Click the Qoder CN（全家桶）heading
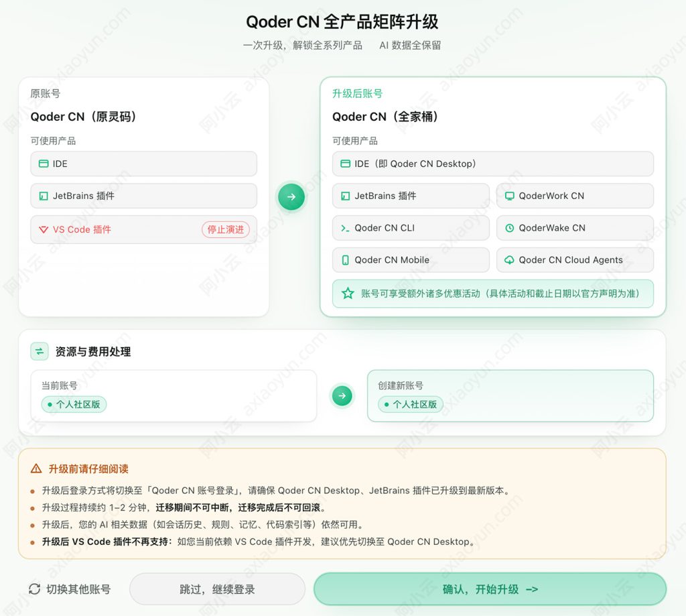 click(x=385, y=117)
